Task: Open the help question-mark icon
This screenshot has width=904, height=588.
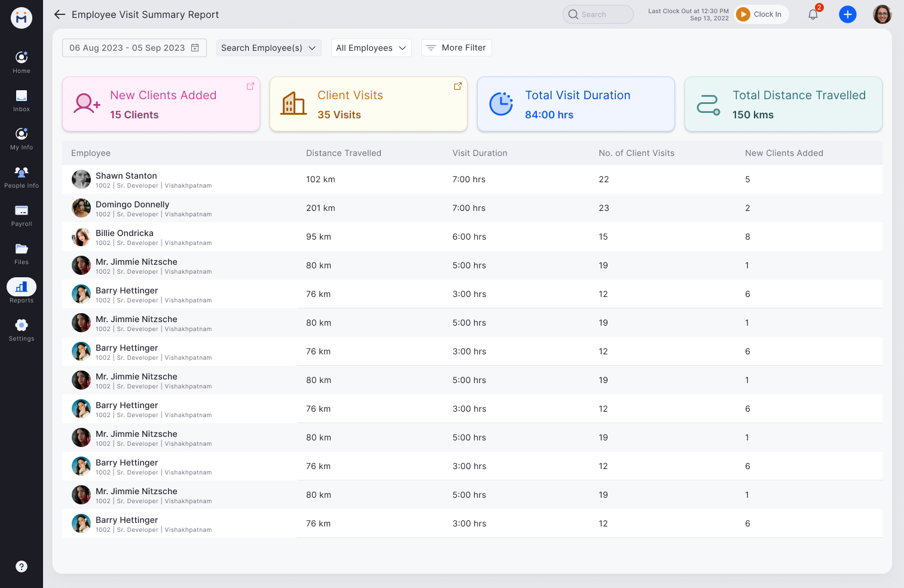Action: [x=22, y=566]
